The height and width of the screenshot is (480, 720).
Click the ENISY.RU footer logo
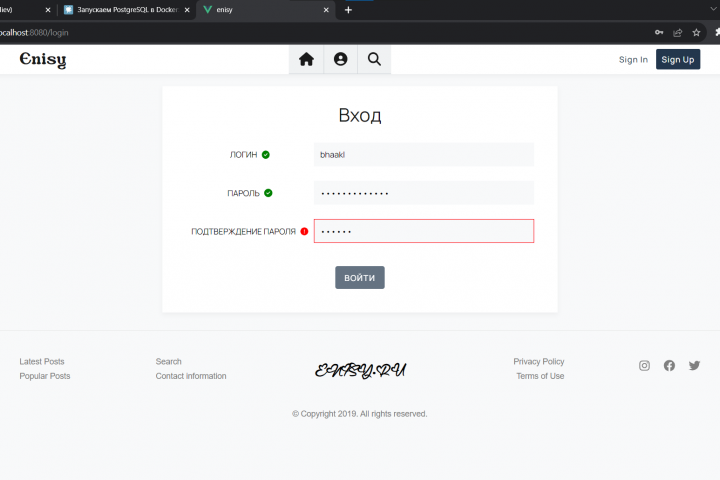pyautogui.click(x=360, y=370)
